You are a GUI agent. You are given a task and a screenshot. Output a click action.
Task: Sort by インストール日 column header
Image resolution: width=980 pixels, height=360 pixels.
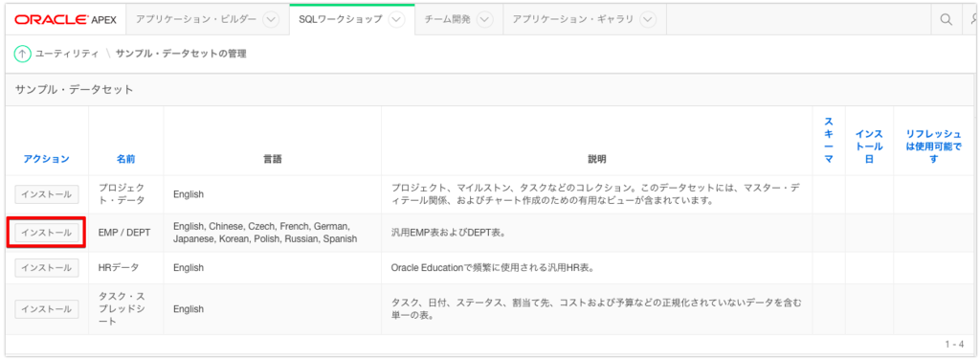869,146
